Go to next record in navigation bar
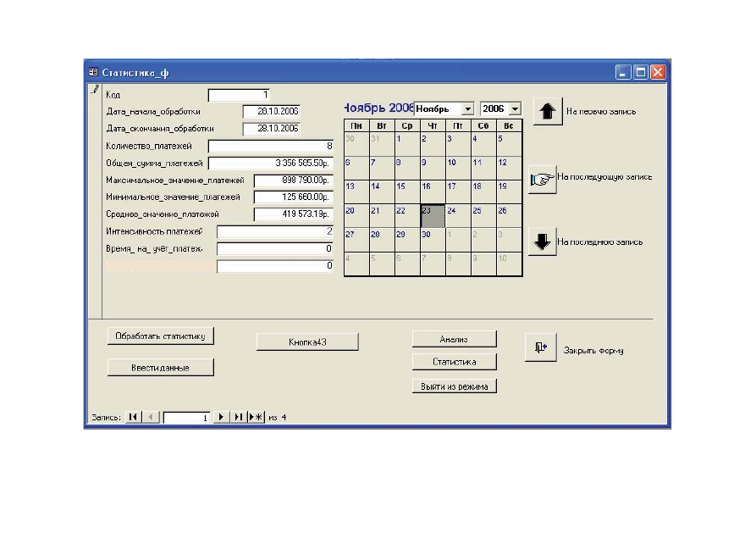756x533 pixels. pyautogui.click(x=221, y=417)
